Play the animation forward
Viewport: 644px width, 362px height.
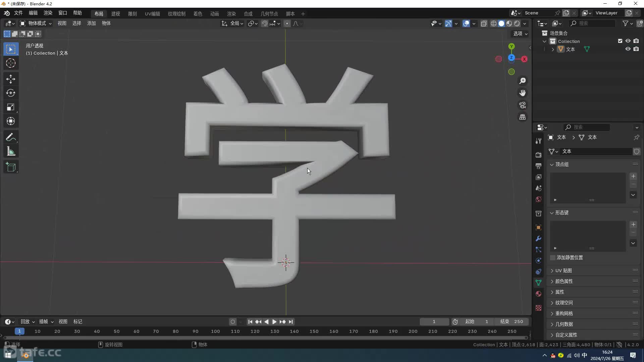(274, 322)
